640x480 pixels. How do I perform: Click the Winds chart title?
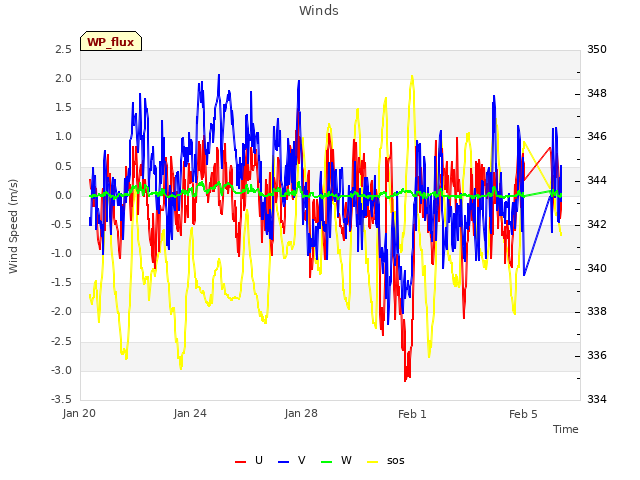pyautogui.click(x=319, y=11)
